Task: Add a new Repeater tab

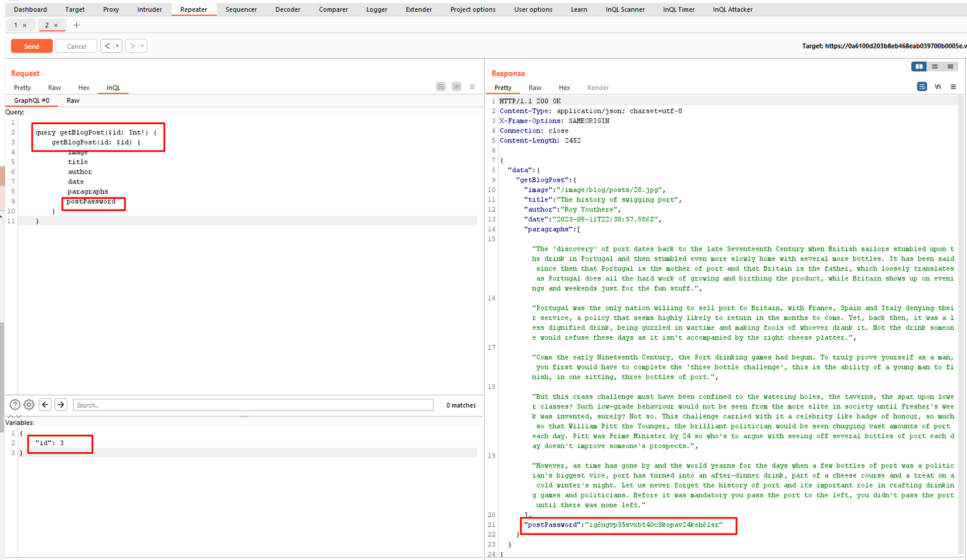Action: pyautogui.click(x=76, y=25)
